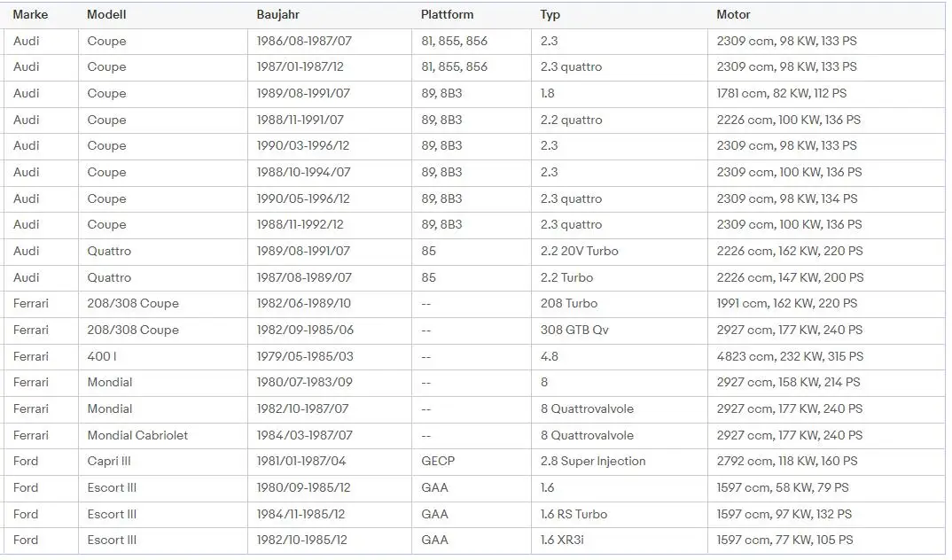This screenshot has height=560, width=952.
Task: Select the 1979/05-1985/03 build year cell
Action: tap(305, 356)
